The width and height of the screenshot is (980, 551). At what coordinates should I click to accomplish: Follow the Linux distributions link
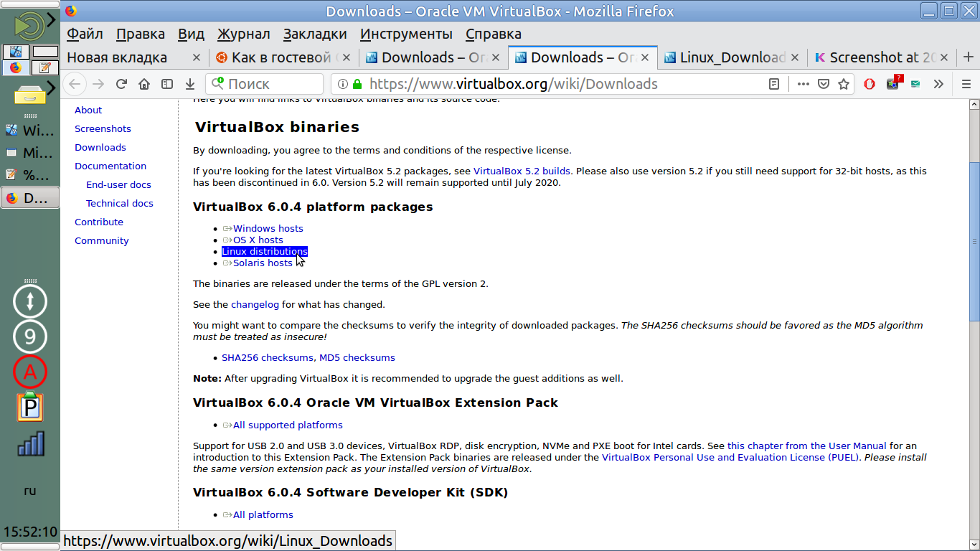265,251
